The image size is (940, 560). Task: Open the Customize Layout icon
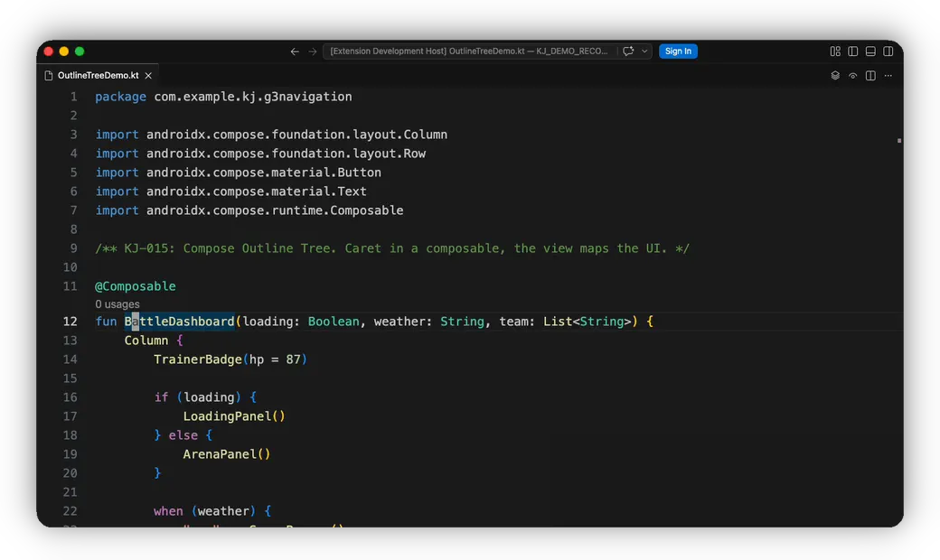(x=835, y=51)
